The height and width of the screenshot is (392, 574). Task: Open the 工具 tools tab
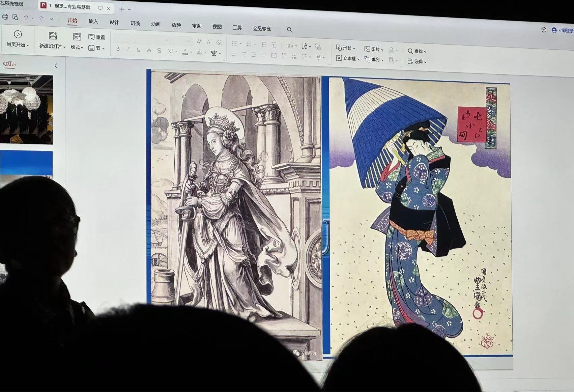[237, 28]
